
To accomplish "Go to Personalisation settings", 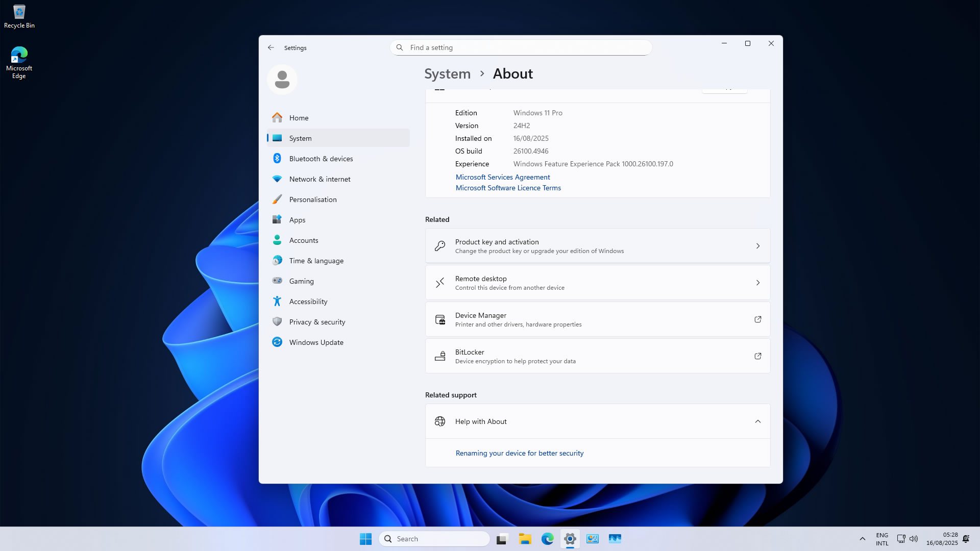I will (338, 199).
